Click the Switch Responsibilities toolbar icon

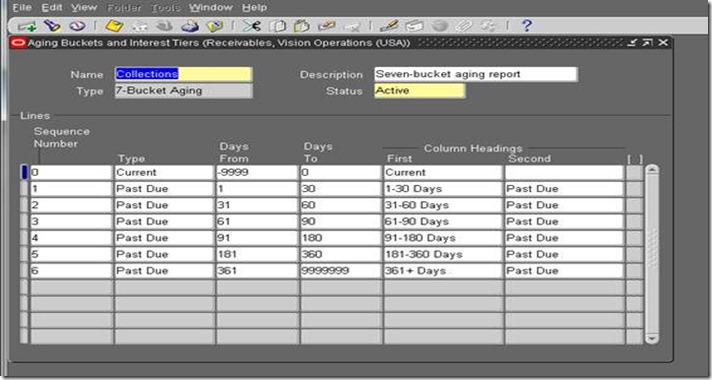[x=165, y=26]
